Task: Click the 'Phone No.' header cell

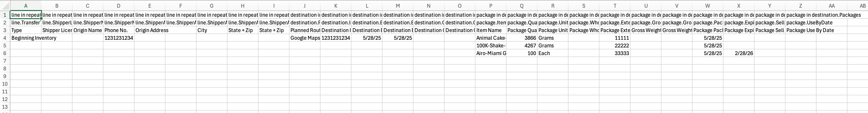Action: pos(119,30)
